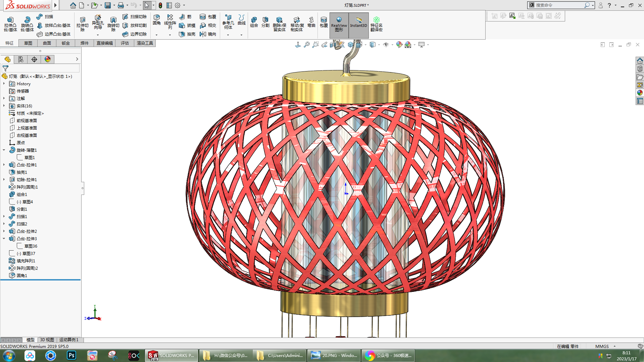This screenshot has height=362, width=644.
Task: Select the 相交 intersect tool
Action: pyautogui.click(x=208, y=25)
